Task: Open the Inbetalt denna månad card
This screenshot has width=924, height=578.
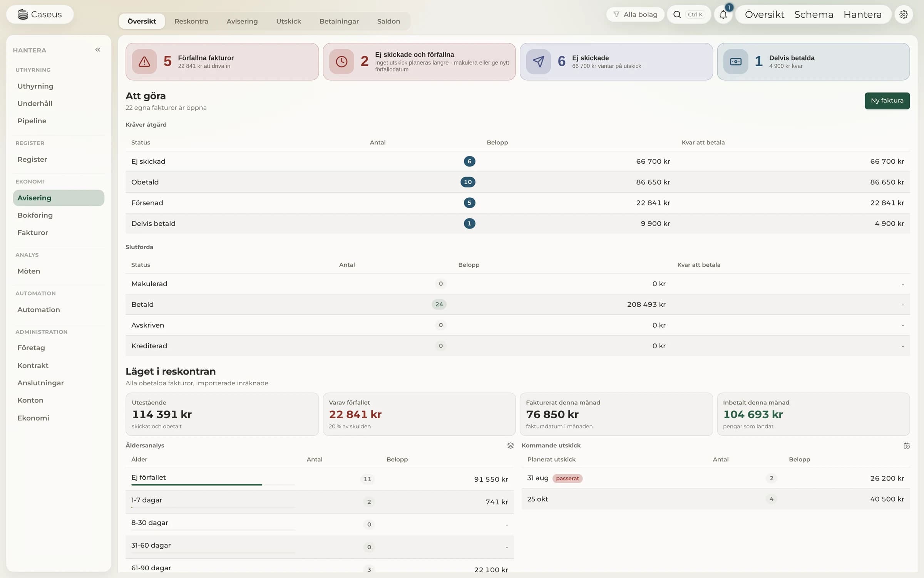Action: coord(813,414)
